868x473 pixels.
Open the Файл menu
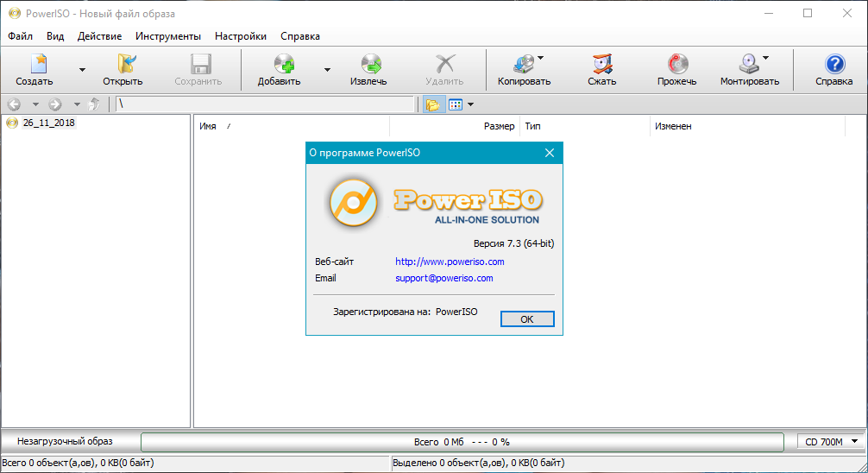[21, 36]
